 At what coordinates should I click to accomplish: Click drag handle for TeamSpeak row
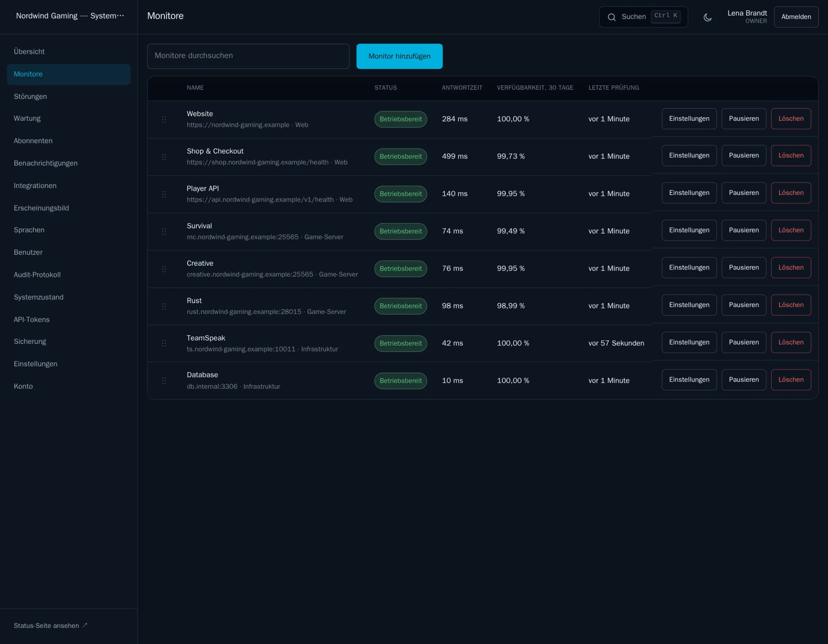tap(164, 343)
